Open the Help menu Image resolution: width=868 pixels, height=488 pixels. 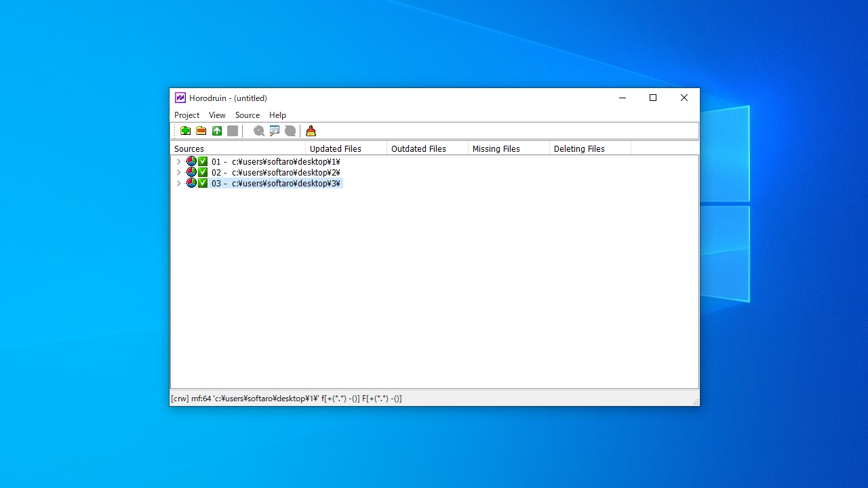(x=277, y=115)
